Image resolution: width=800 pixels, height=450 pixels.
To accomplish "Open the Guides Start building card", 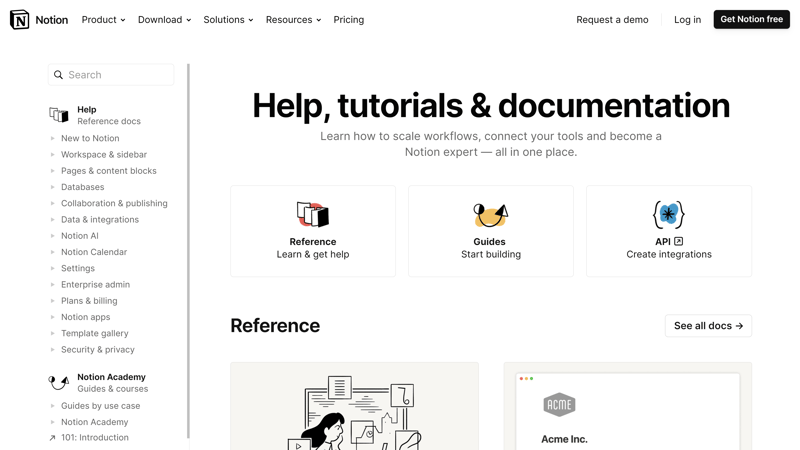I will [x=491, y=231].
